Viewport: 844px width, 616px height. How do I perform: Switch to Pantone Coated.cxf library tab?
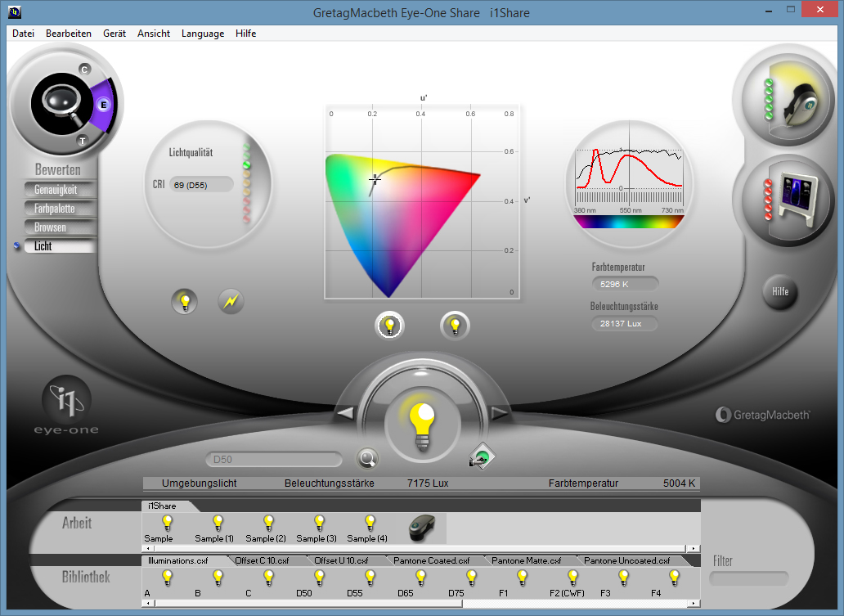point(431,560)
